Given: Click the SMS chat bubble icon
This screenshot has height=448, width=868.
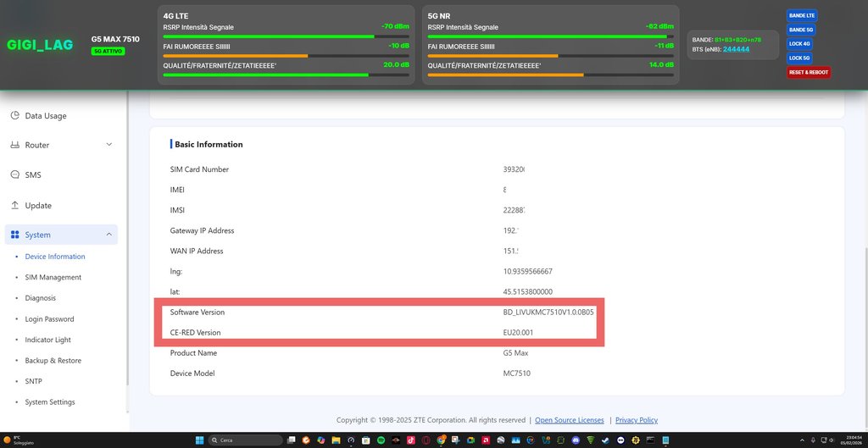Looking at the screenshot, I should 15,175.
